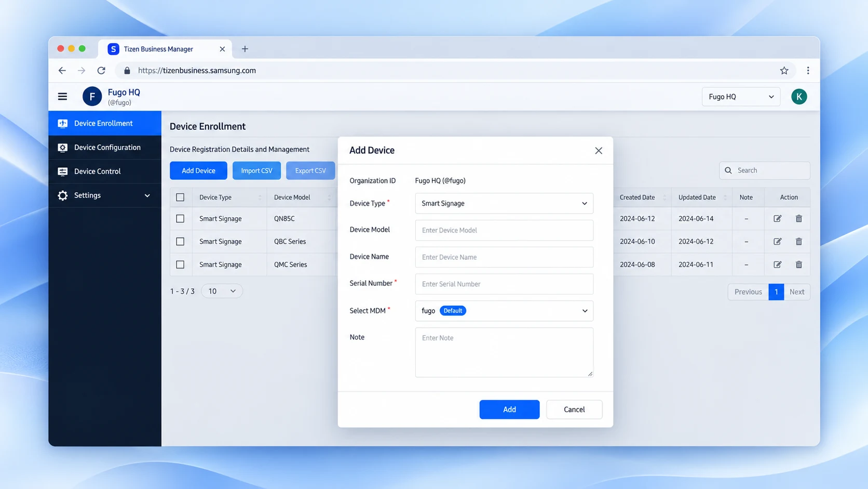Focus the Enter Device Model field
This screenshot has height=489, width=868.
pos(504,230)
